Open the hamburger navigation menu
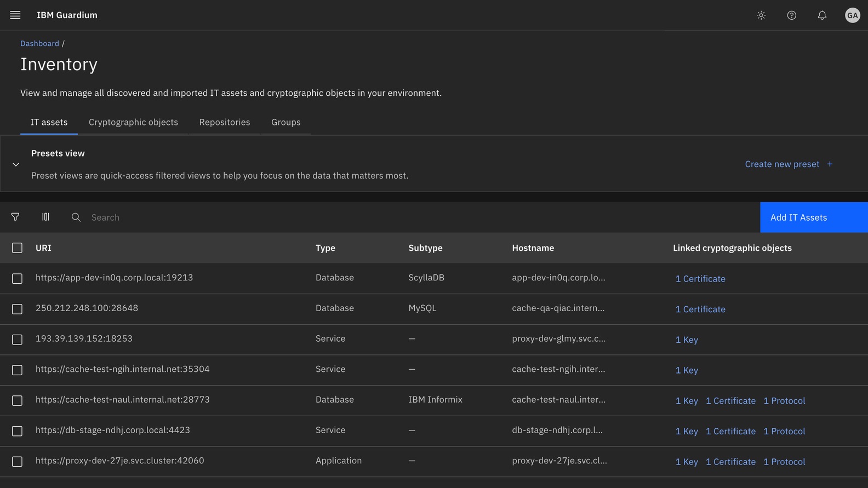The height and width of the screenshot is (488, 868). coord(15,15)
